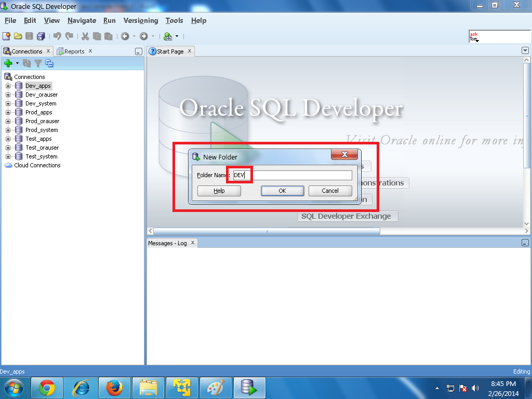Viewport: 532px width, 399px height.
Task: Click the ask Tom search box
Action: click(499, 36)
